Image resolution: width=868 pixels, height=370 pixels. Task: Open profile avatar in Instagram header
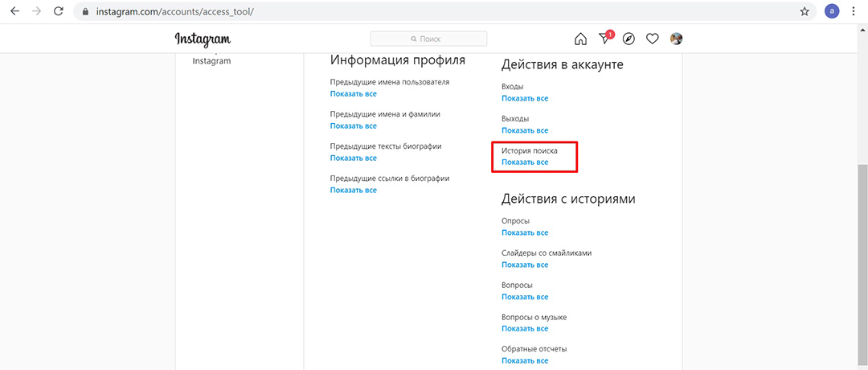[x=677, y=39]
